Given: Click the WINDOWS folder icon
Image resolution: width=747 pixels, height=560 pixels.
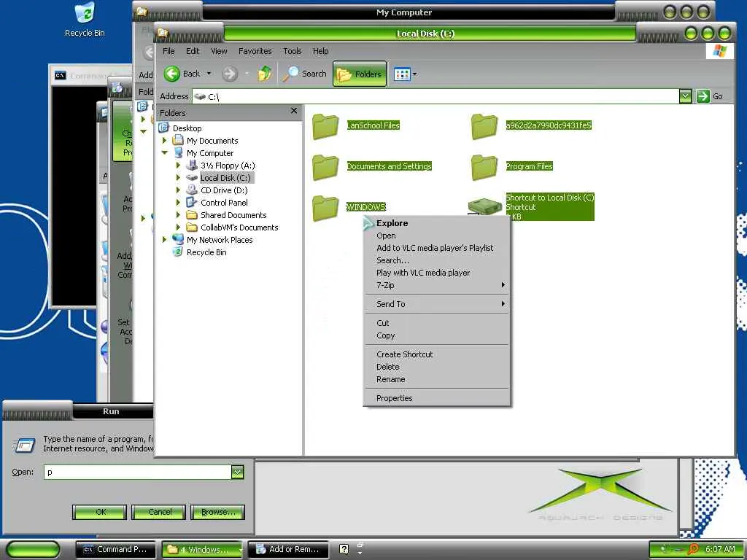Looking at the screenshot, I should pyautogui.click(x=325, y=208).
